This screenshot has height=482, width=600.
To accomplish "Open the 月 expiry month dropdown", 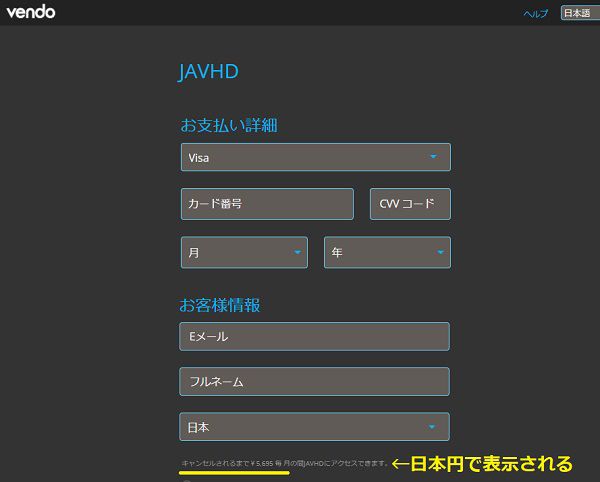I will tap(244, 252).
